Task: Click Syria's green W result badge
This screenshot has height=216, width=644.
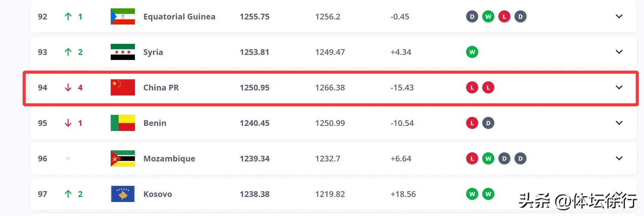Action: [472, 52]
